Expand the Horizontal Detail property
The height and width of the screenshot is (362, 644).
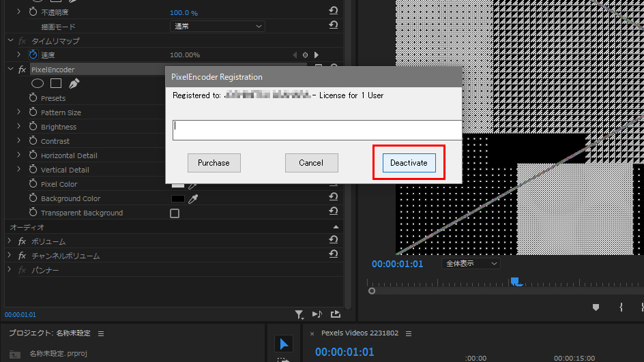point(18,155)
